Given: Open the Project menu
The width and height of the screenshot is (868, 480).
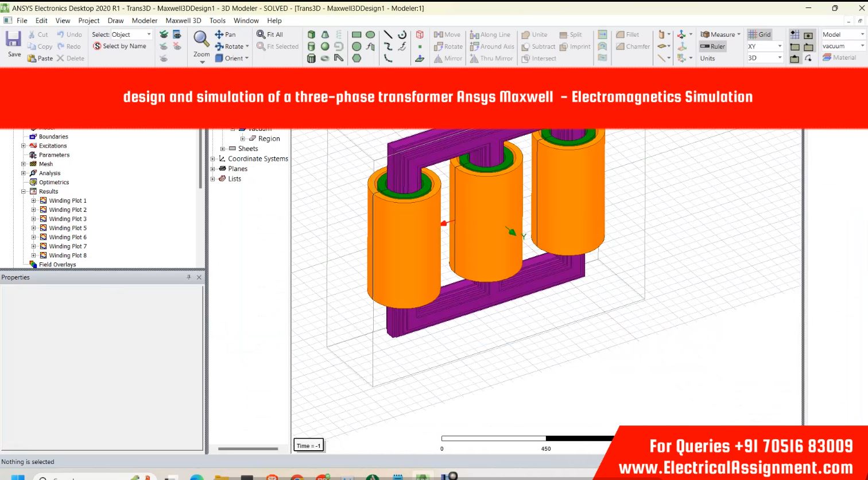Looking at the screenshot, I should (89, 21).
